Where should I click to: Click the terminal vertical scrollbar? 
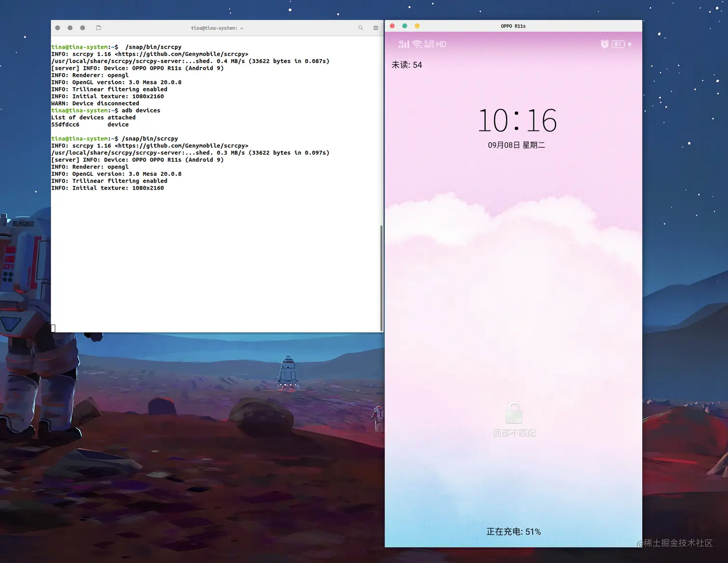[x=381, y=278]
